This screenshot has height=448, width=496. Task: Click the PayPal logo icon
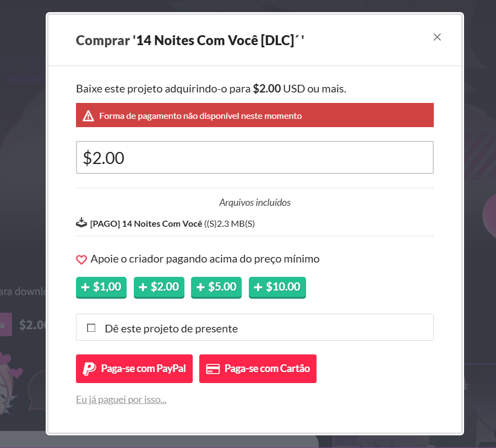(89, 369)
